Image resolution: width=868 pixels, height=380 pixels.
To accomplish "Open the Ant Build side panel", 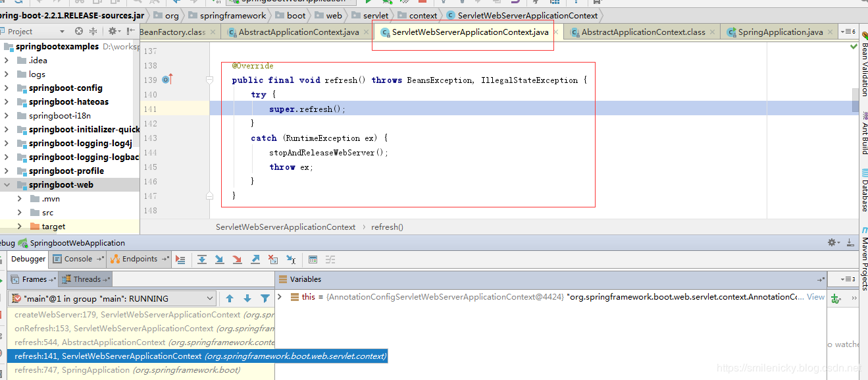I will click(864, 133).
